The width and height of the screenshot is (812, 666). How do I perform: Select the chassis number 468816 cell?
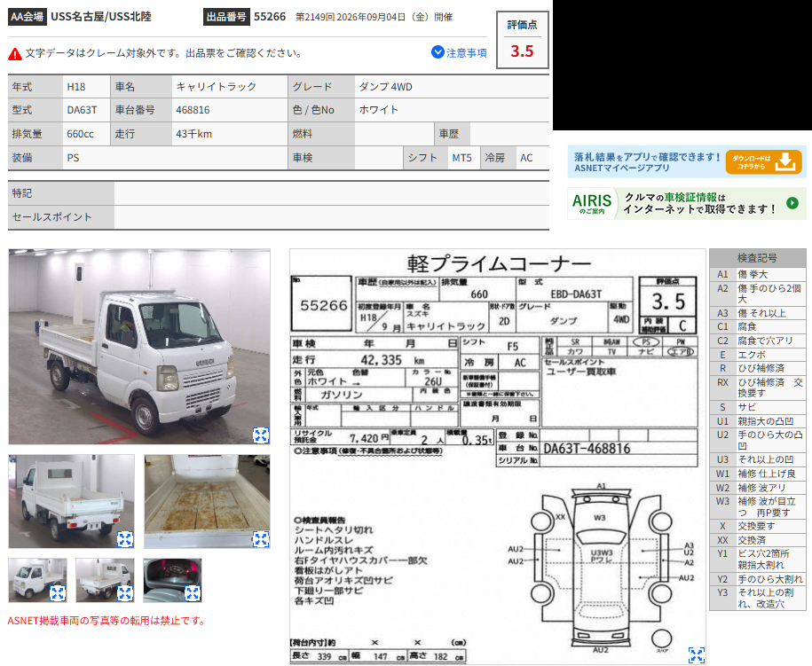230,110
